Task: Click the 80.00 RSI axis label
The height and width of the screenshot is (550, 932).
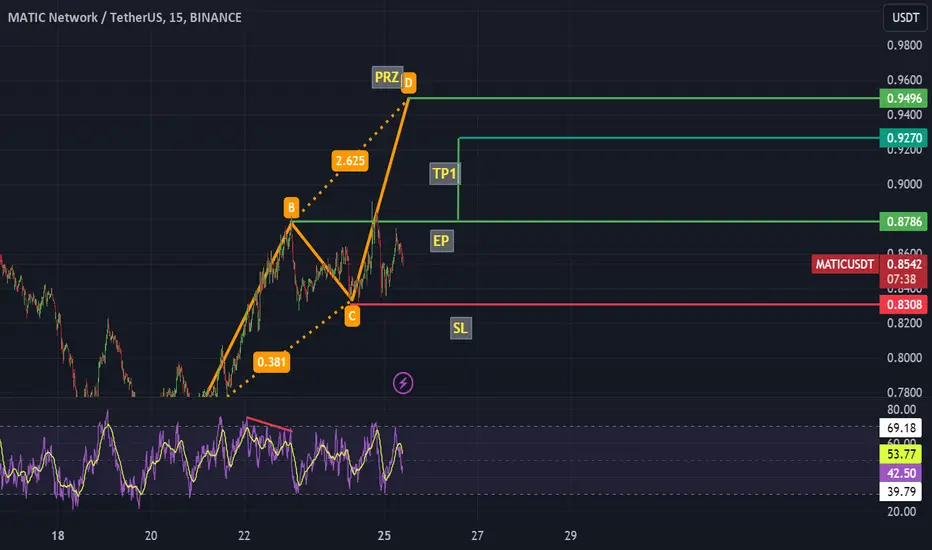Action: point(902,409)
